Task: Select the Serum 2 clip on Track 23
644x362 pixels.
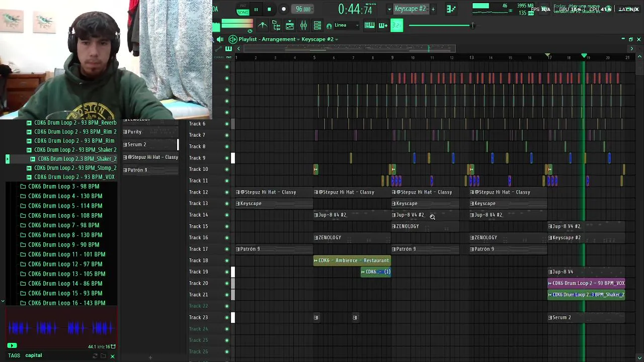Action: coord(586,317)
